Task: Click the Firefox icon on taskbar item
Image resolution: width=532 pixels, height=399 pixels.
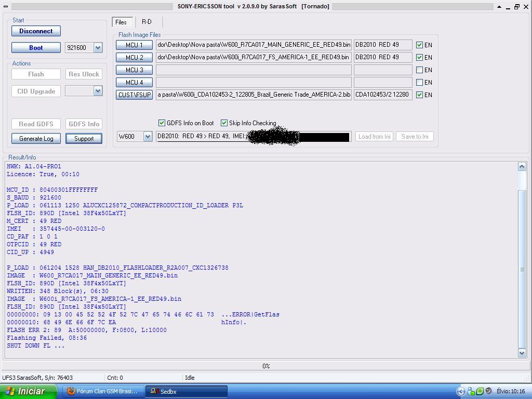Action: pos(71,391)
